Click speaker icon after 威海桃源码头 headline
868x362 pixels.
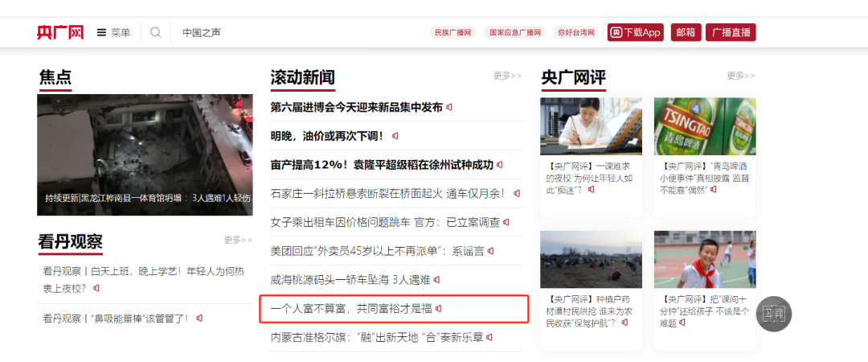pyautogui.click(x=436, y=280)
